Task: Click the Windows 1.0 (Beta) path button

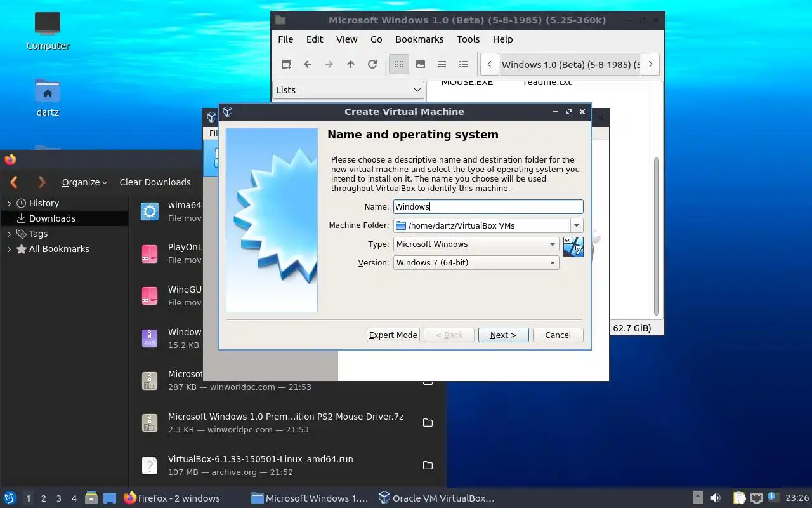Action: pyautogui.click(x=570, y=64)
